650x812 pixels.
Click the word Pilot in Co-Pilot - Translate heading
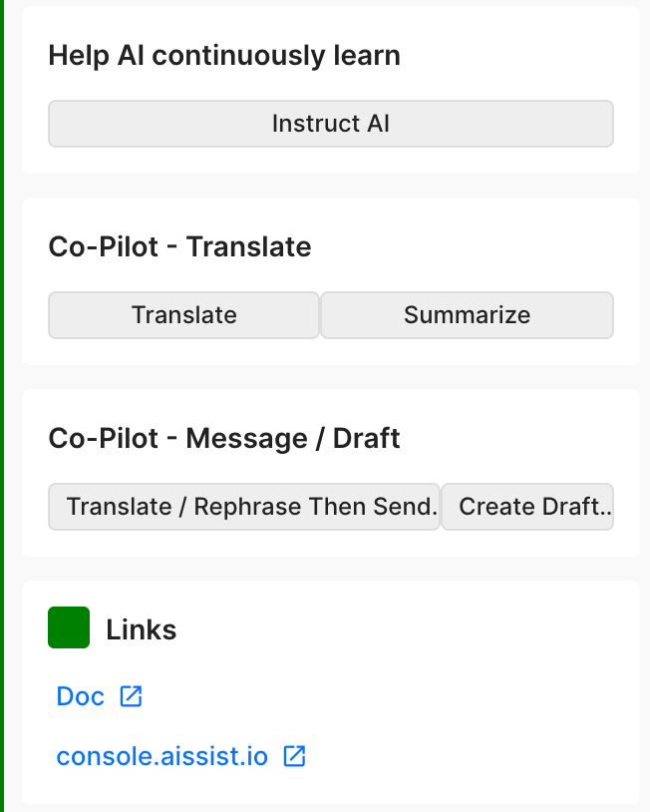point(128,246)
